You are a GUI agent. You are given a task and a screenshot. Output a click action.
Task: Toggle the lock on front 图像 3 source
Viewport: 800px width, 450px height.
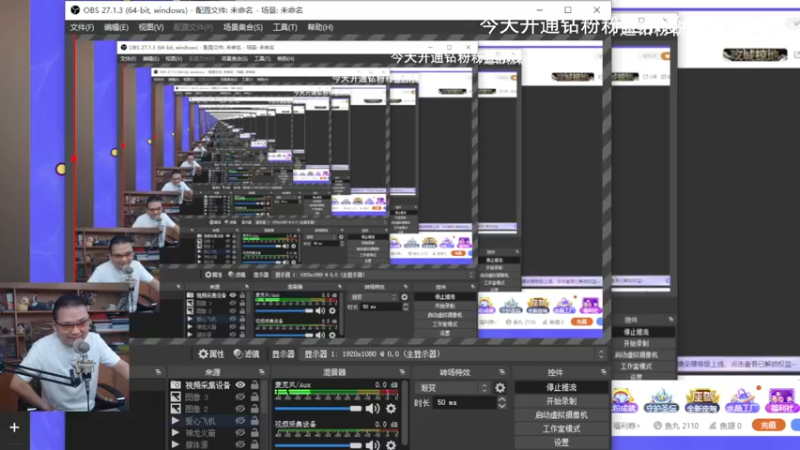pos(255,397)
